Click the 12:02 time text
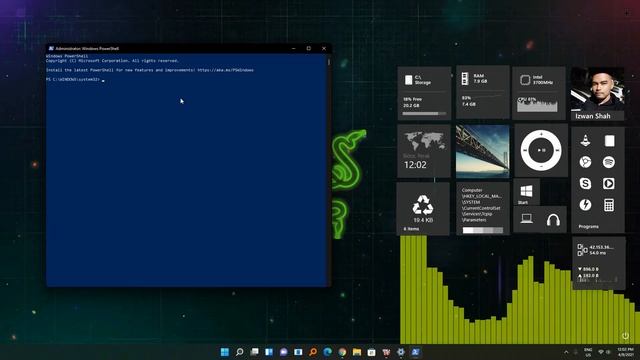Screen dimensions: 640x360 415,165
